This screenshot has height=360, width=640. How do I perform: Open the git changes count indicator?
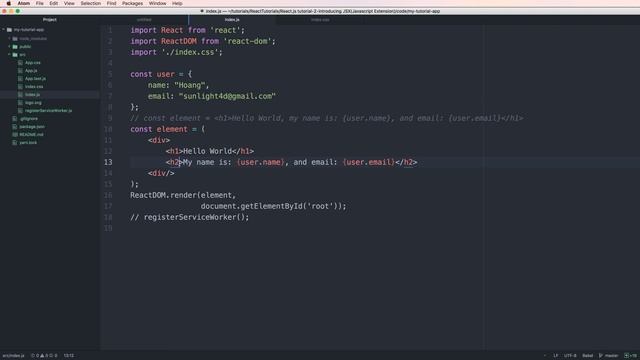630,356
